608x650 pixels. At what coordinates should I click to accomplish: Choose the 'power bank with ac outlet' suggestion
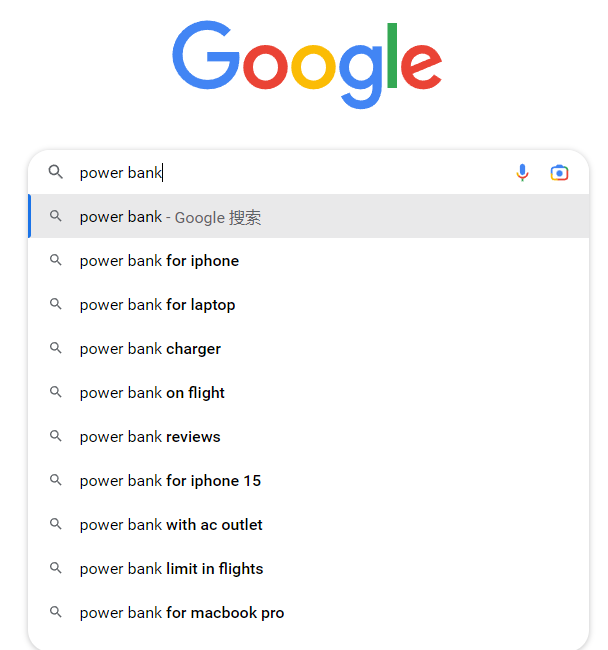(x=308, y=524)
